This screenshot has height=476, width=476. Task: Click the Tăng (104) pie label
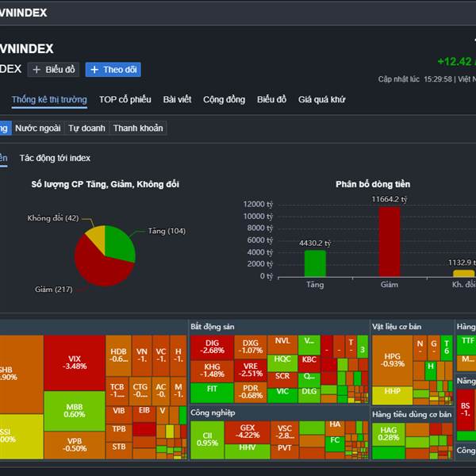[x=167, y=231]
